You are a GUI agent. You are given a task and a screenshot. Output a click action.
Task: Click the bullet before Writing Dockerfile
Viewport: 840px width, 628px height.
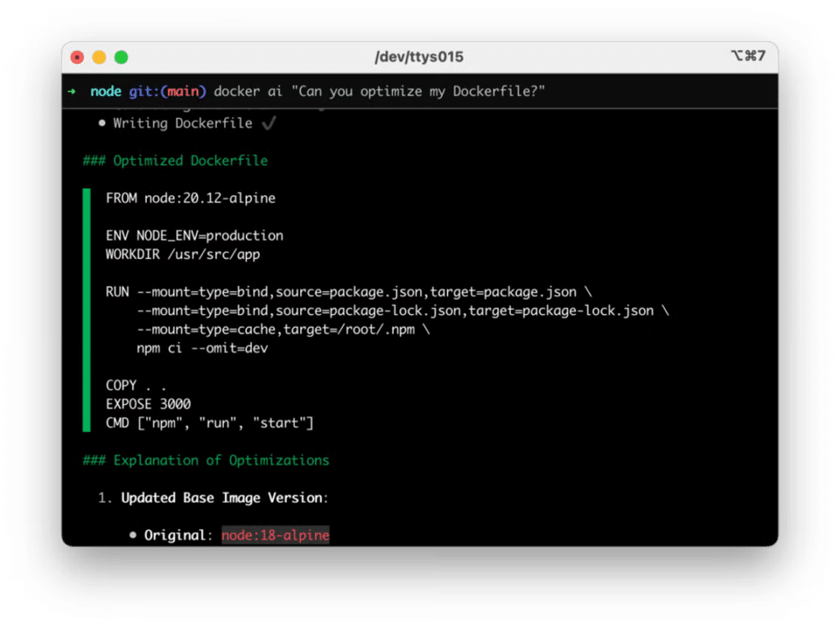point(102,124)
